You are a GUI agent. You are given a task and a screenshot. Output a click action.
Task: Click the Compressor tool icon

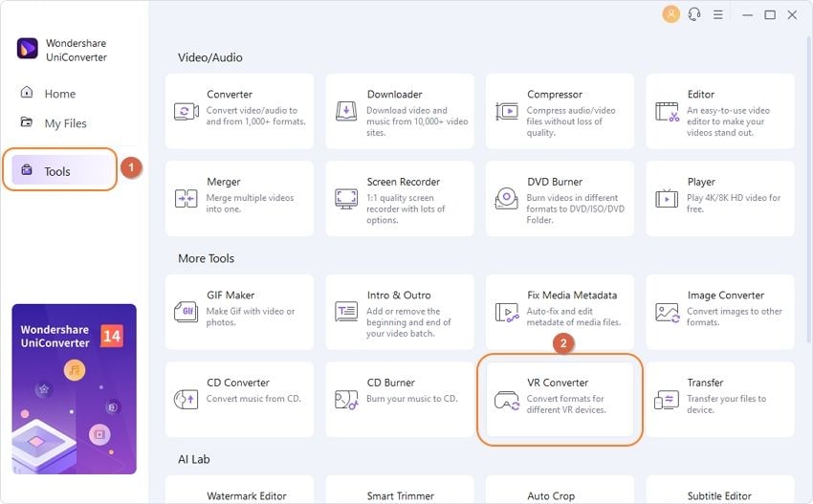pos(507,112)
